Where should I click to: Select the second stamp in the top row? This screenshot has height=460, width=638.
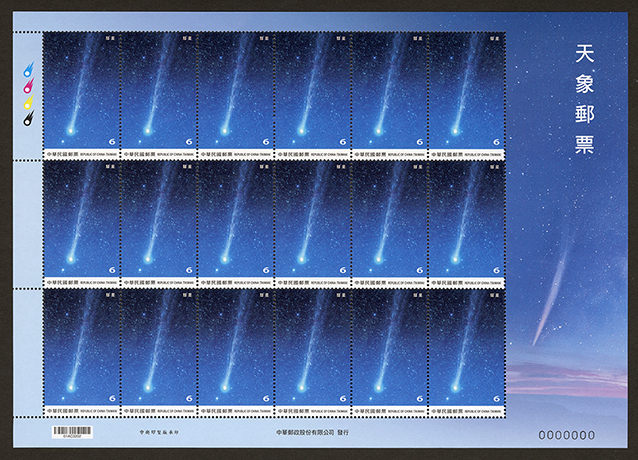click(x=158, y=96)
